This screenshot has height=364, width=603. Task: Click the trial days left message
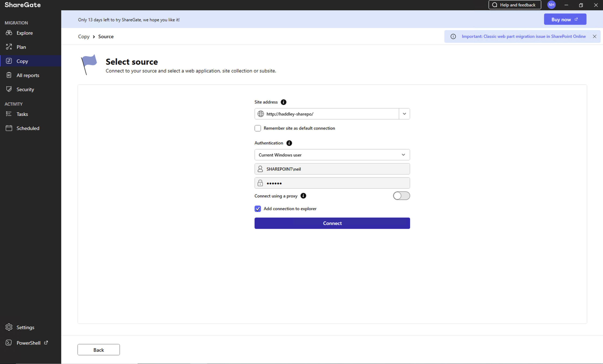tap(129, 20)
